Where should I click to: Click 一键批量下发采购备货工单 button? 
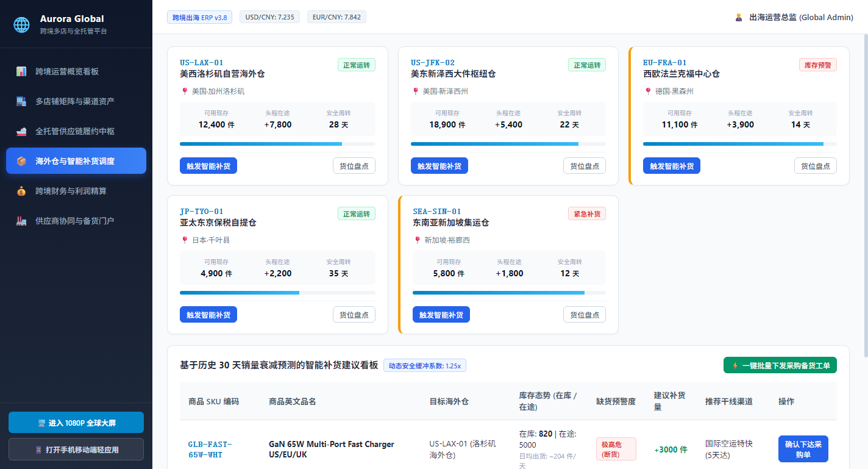click(780, 365)
